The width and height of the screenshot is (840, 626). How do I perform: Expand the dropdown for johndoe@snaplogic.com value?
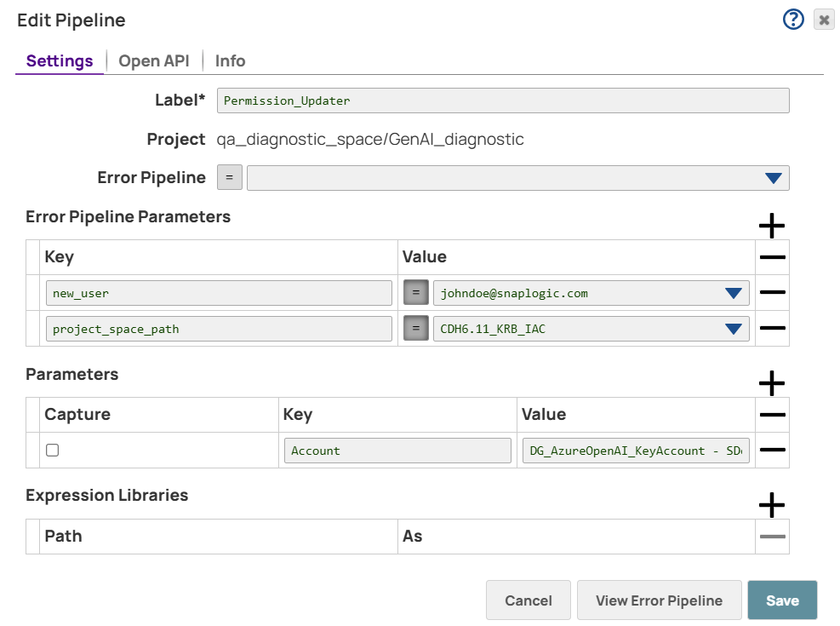click(733, 292)
